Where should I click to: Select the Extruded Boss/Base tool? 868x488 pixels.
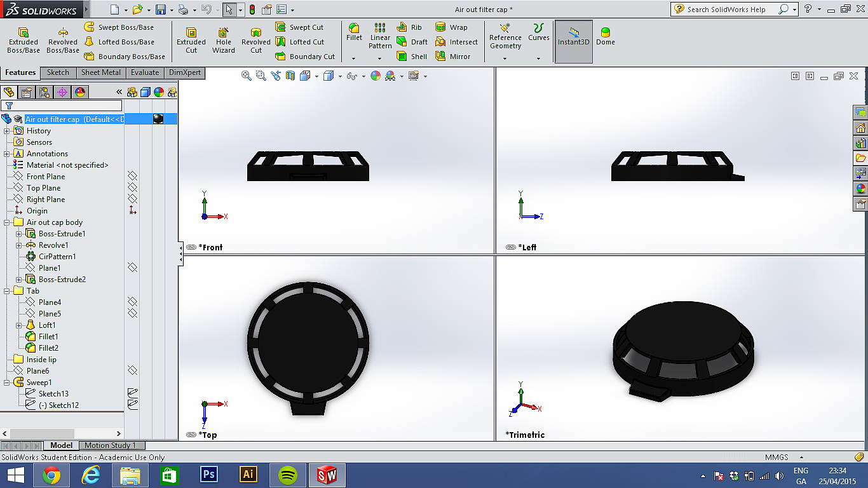24,40
